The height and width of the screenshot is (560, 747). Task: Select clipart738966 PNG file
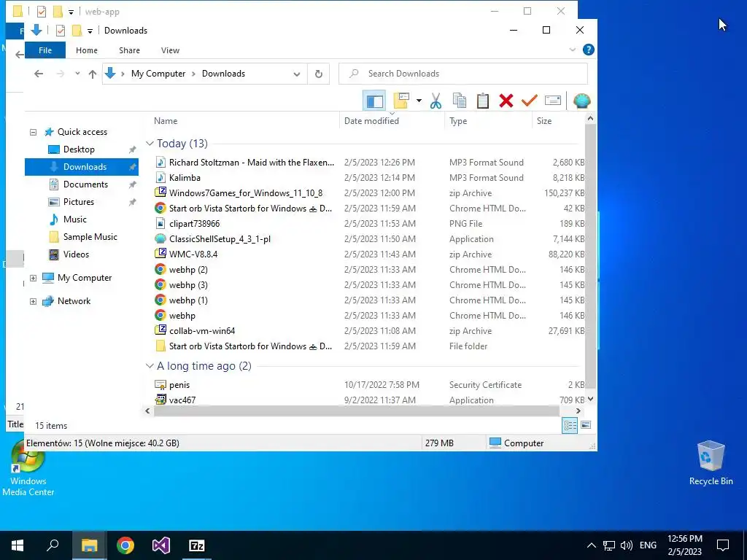click(194, 223)
